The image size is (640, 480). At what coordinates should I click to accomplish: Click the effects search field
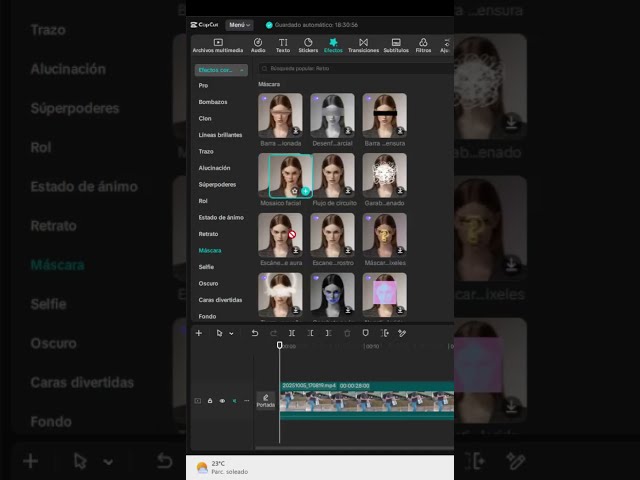tap(356, 69)
